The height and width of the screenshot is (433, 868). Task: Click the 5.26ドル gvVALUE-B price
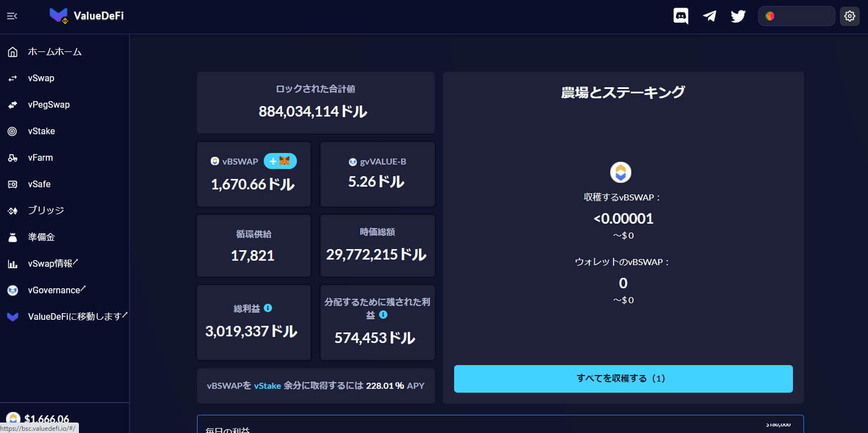376,182
